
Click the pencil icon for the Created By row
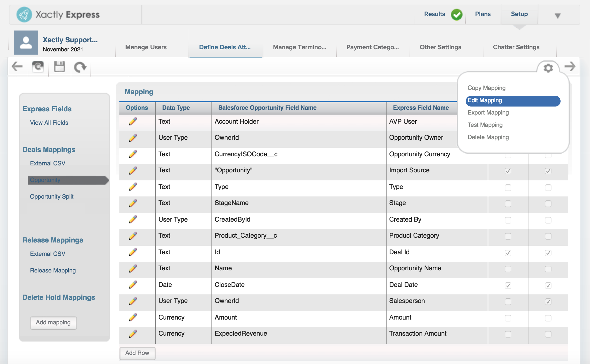(133, 219)
